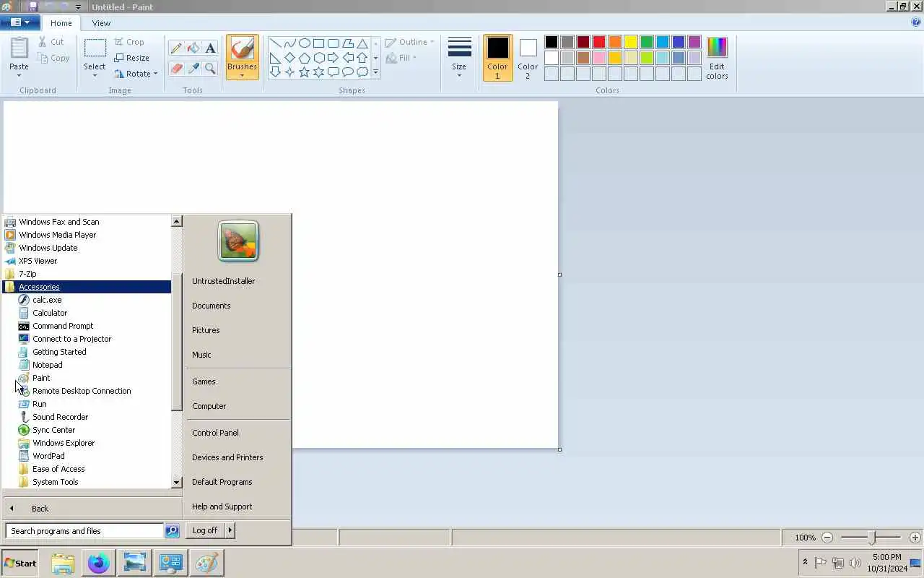Choose the Brushes tool icon
Viewport: 924px width, 578px height.
[242, 48]
